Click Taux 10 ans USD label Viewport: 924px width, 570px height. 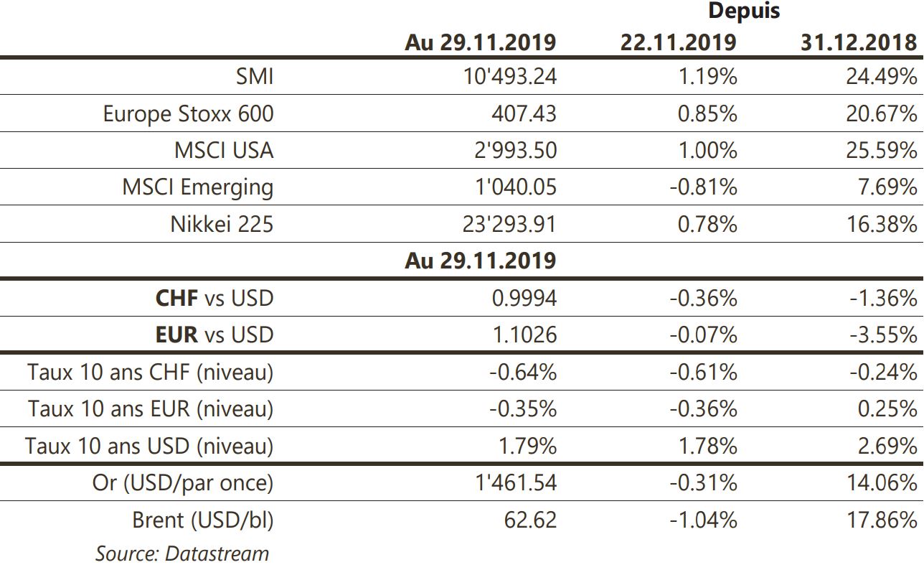click(x=149, y=446)
